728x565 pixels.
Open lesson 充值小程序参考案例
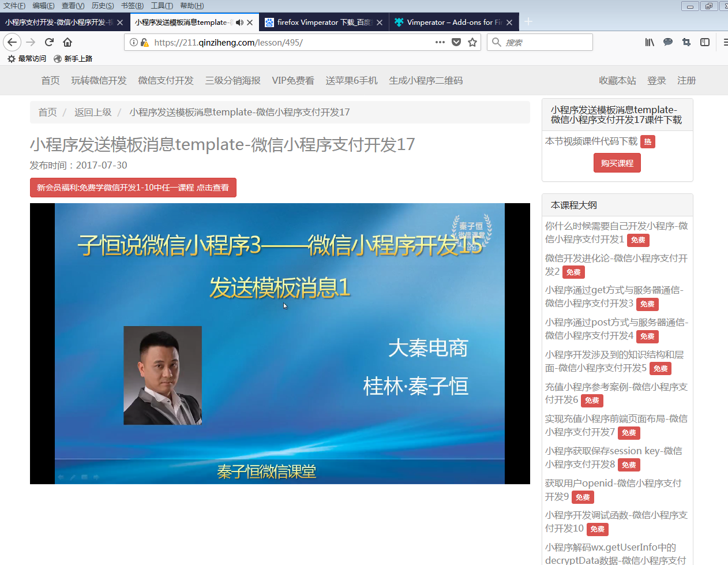(616, 393)
